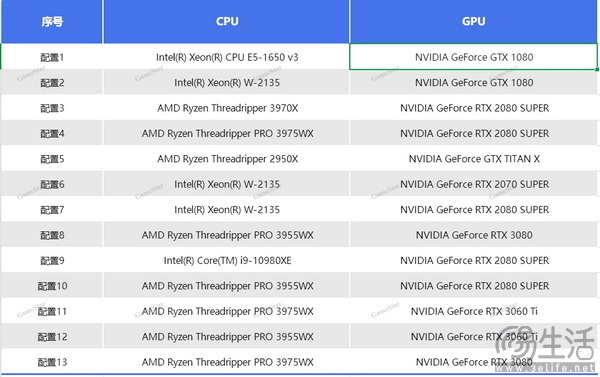Select the 配置13 cell

[x=52, y=362]
